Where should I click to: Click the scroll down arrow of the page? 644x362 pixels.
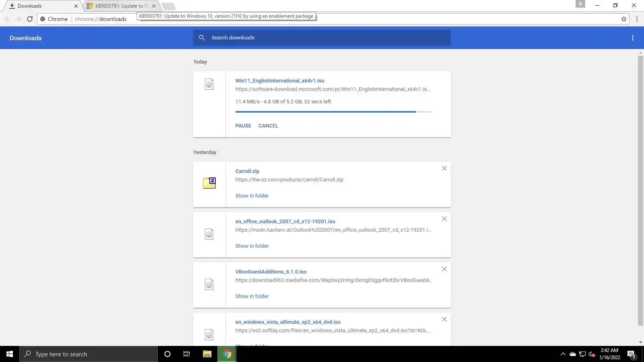click(x=640, y=342)
